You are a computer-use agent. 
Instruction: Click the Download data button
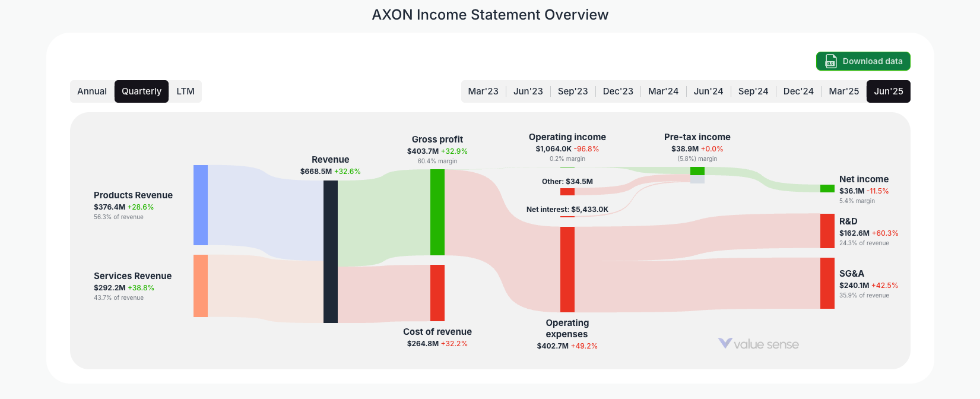863,61
